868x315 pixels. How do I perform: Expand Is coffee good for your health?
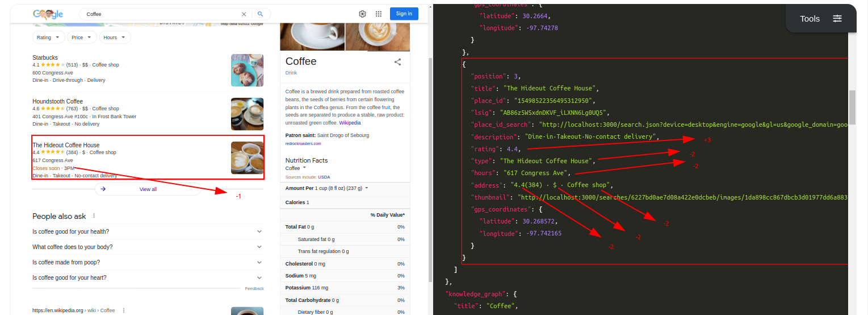(x=148, y=231)
